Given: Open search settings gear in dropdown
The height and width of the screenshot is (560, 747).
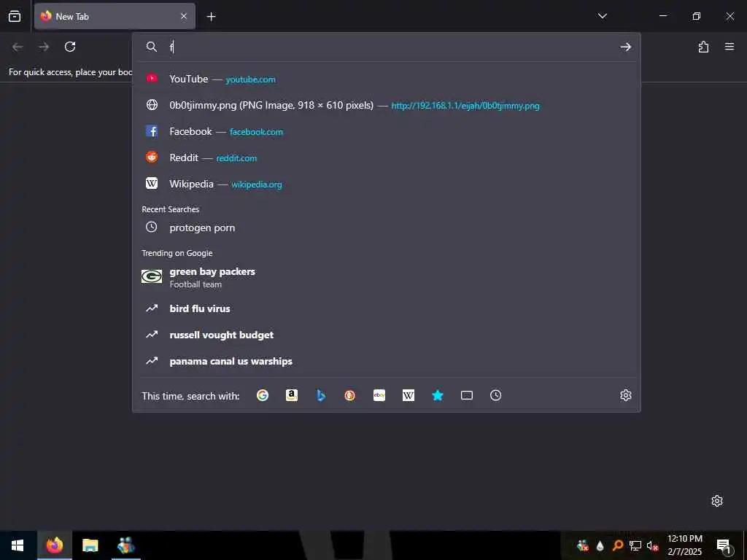Looking at the screenshot, I should click(625, 395).
